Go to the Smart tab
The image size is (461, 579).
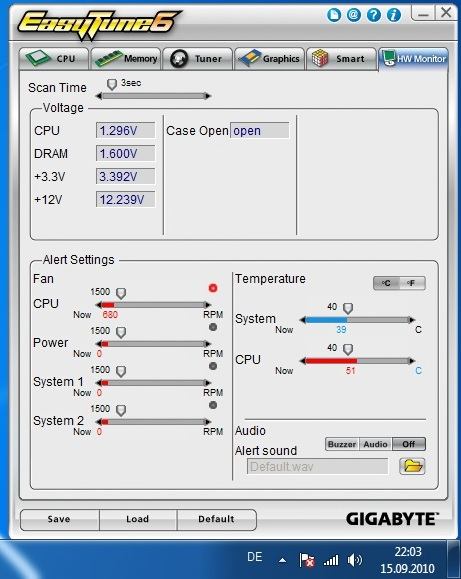click(x=341, y=58)
